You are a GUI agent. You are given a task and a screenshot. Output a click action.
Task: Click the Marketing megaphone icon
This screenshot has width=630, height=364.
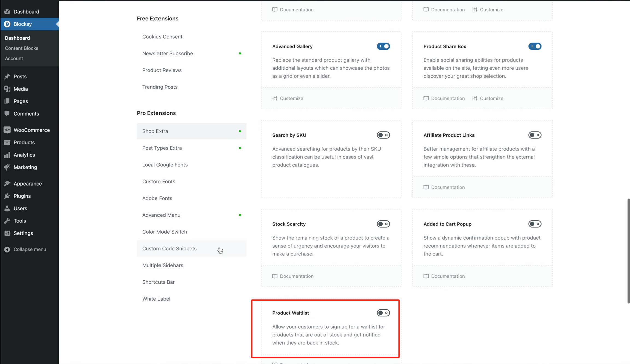pos(7,167)
